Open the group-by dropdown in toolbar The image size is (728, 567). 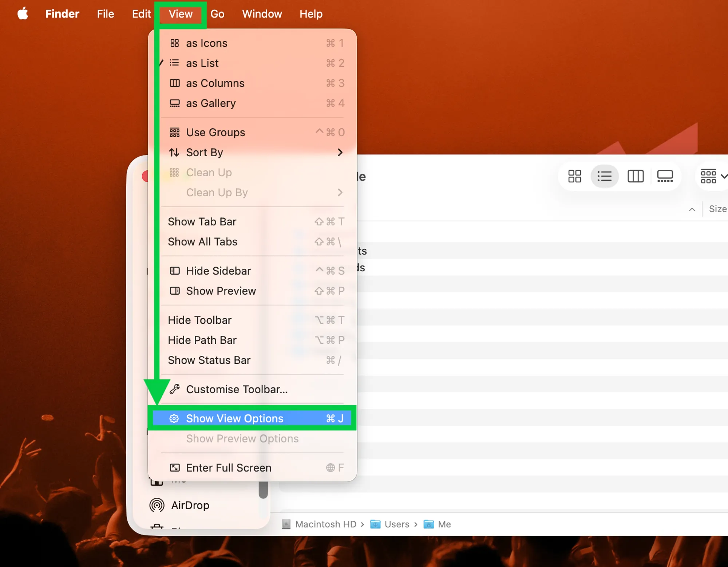(x=713, y=177)
